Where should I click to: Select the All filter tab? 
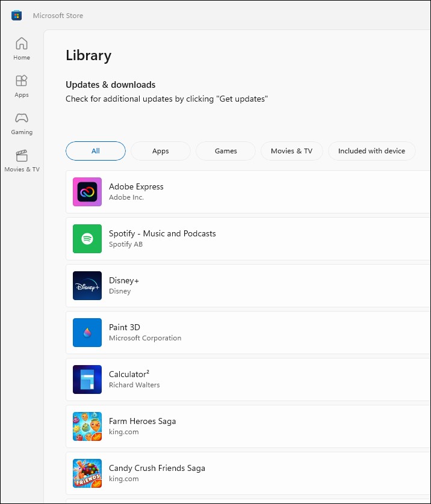(x=96, y=151)
